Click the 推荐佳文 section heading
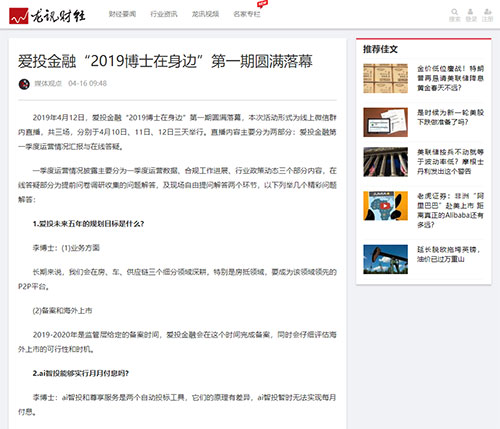 [x=380, y=49]
